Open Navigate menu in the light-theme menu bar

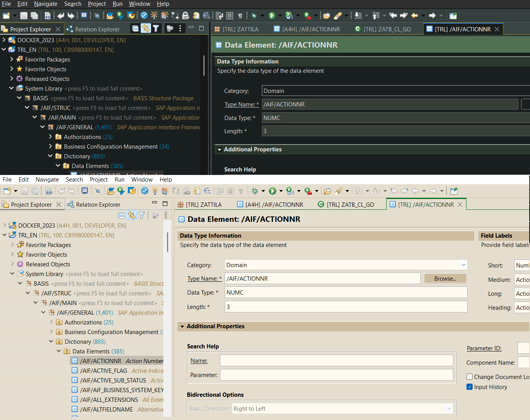47,179
